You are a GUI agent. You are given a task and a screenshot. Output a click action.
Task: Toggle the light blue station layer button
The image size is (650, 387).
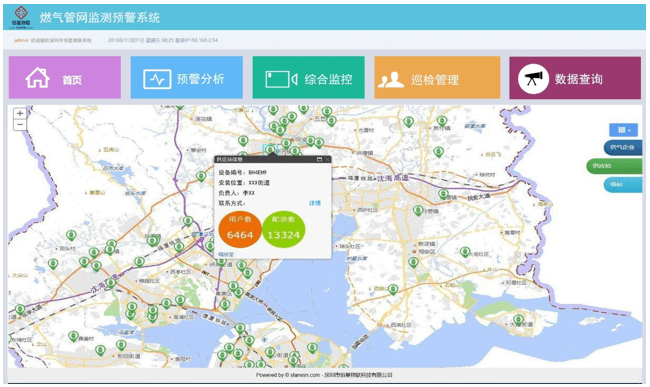pyautogui.click(x=623, y=185)
